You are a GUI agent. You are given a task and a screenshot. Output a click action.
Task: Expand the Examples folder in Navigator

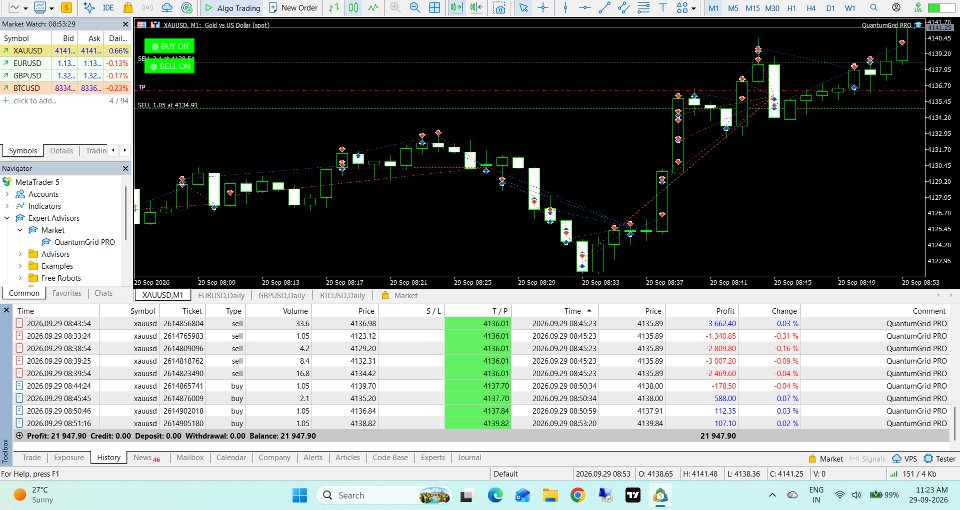[x=20, y=266]
